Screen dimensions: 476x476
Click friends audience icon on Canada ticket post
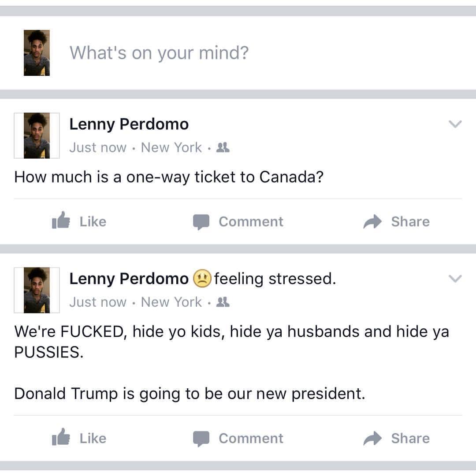tap(223, 148)
